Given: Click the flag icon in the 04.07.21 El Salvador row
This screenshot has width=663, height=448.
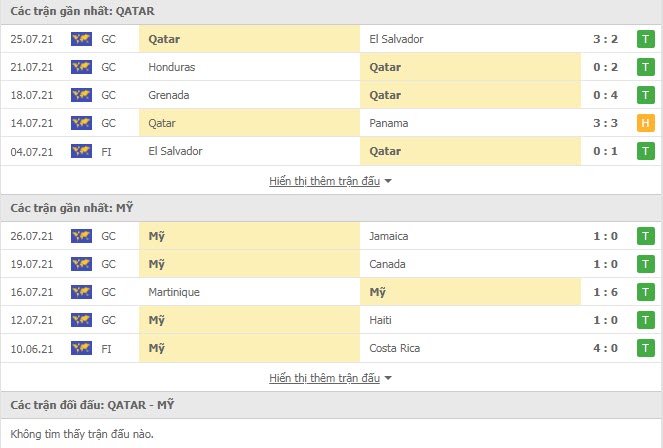Looking at the screenshot, I should tap(81, 151).
